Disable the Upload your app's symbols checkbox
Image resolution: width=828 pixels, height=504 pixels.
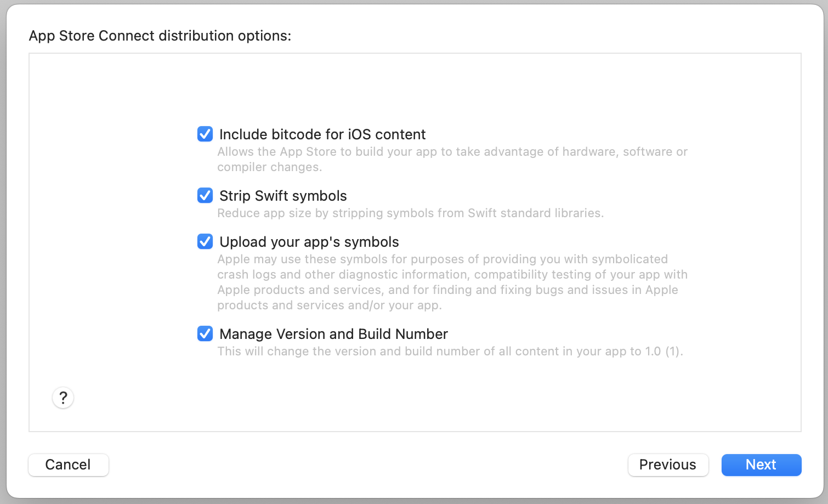click(x=205, y=241)
